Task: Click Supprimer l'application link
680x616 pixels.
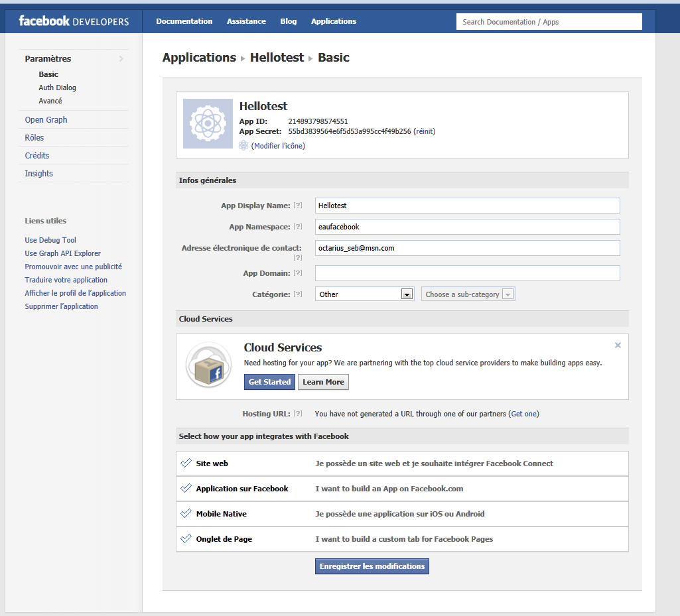Action: 61,306
